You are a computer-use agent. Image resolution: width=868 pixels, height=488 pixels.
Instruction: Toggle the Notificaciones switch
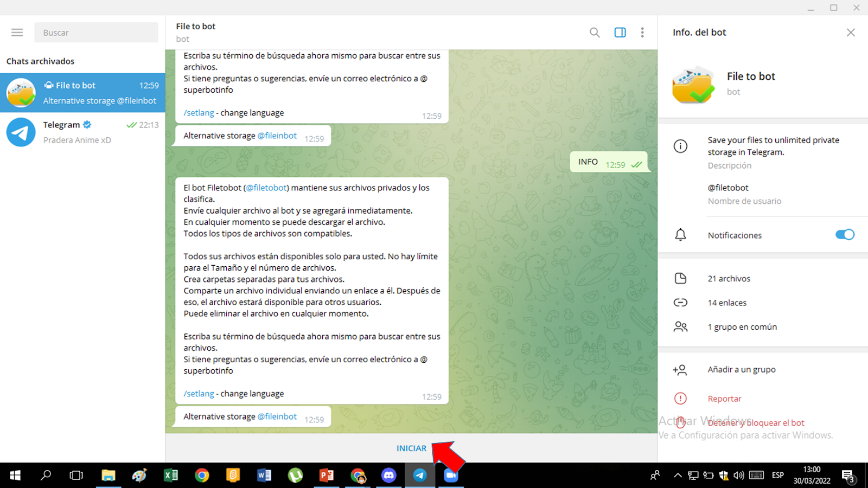(x=845, y=235)
